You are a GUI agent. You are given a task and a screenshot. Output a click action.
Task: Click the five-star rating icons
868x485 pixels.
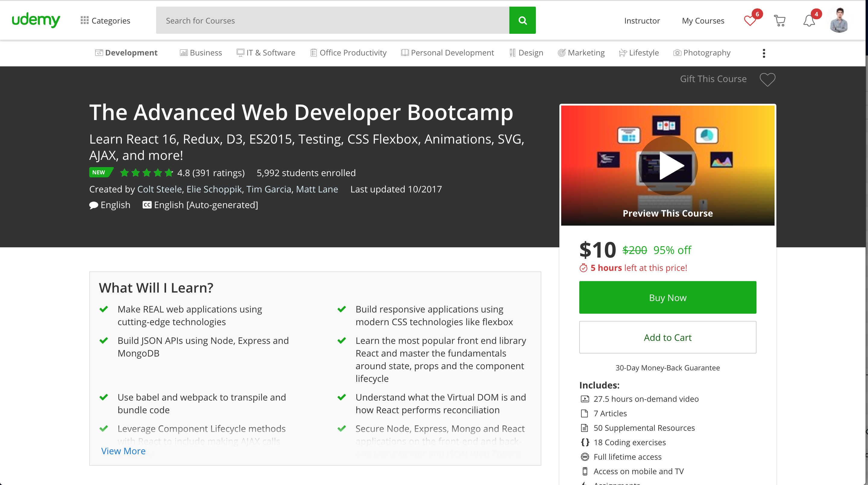pyautogui.click(x=146, y=173)
